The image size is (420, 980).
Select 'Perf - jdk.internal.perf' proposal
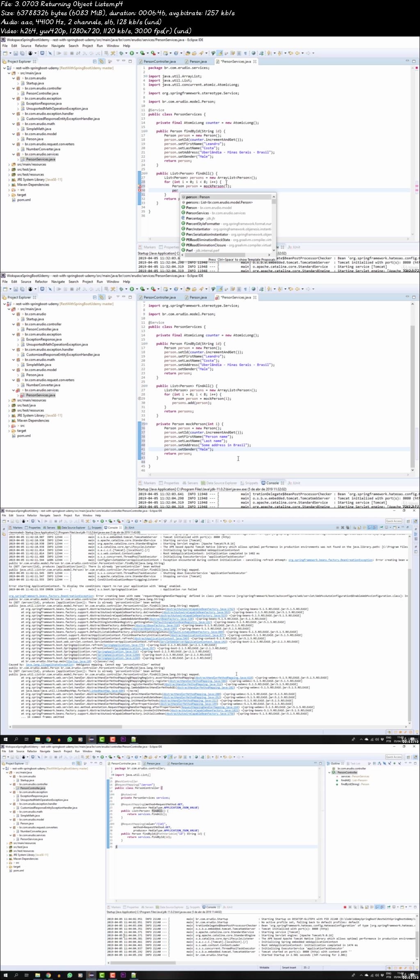tap(226, 250)
